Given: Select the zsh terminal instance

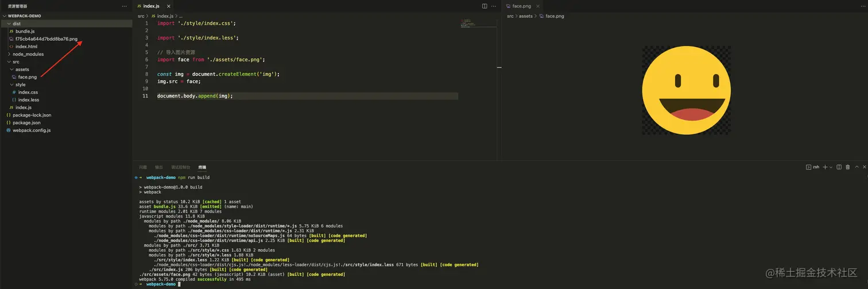Looking at the screenshot, I should click(x=813, y=167).
